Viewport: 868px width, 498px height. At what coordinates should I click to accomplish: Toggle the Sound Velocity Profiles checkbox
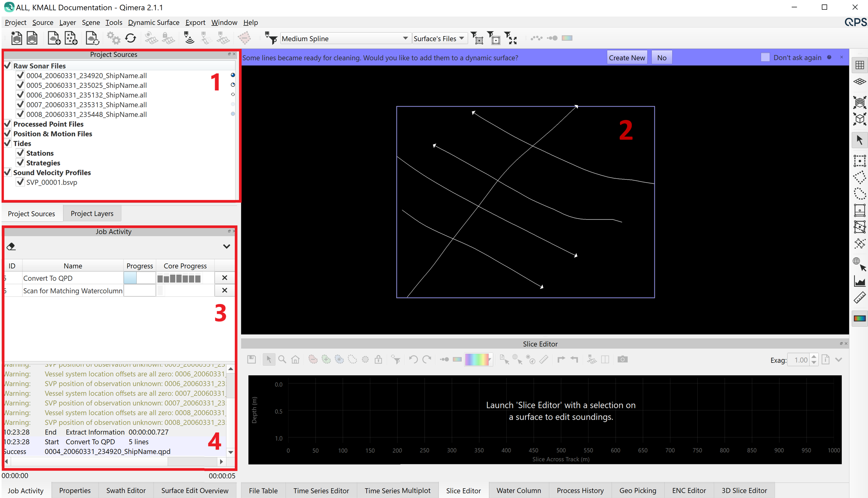coord(7,172)
